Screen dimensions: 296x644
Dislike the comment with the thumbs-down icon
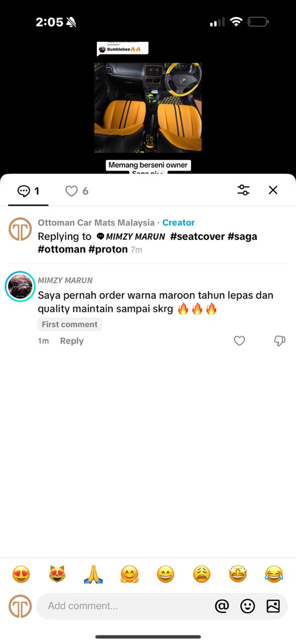click(280, 341)
